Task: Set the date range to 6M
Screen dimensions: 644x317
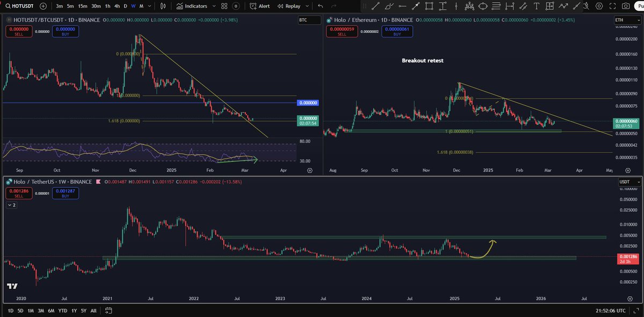Action: coord(51,310)
